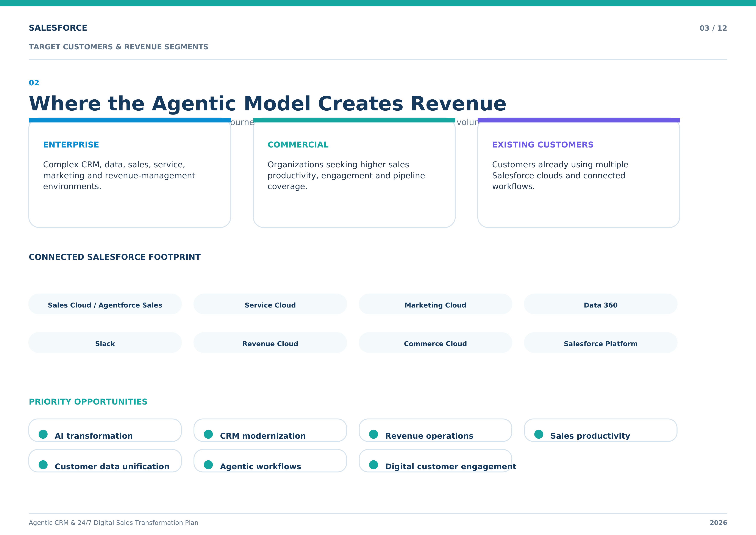Click the Target Customers & Revenue Segments subtitle
Viewport: 756px width, 535px height.
point(119,47)
